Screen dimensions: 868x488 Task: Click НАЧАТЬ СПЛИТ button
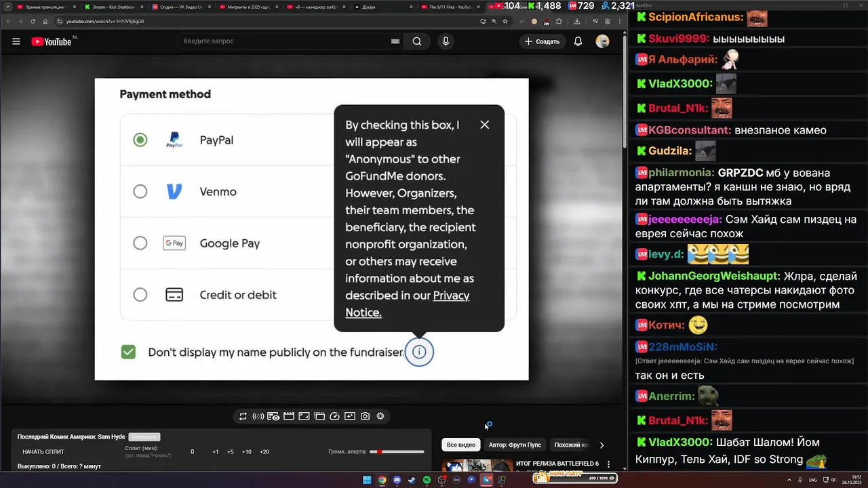[x=43, y=451]
